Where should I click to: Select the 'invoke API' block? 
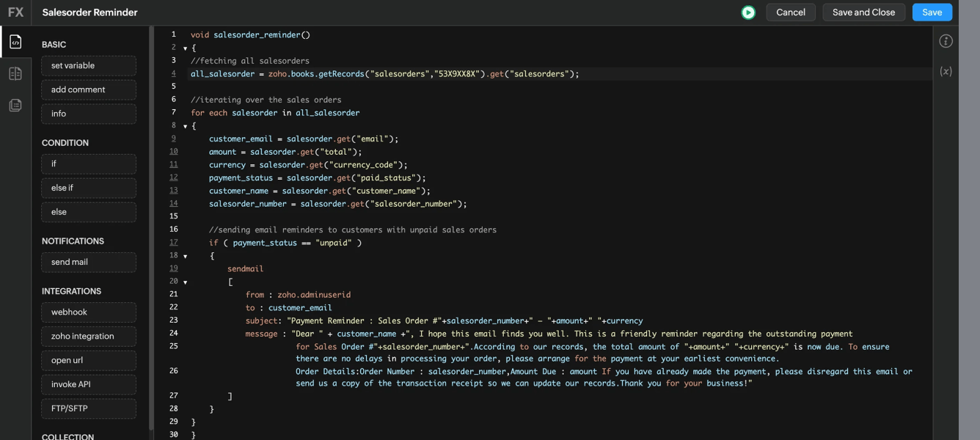pyautogui.click(x=89, y=384)
